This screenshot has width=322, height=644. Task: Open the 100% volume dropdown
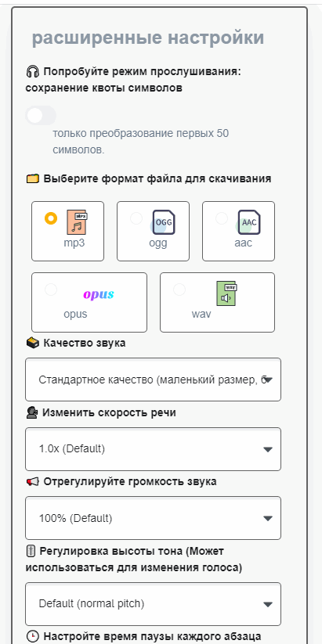[x=153, y=518]
